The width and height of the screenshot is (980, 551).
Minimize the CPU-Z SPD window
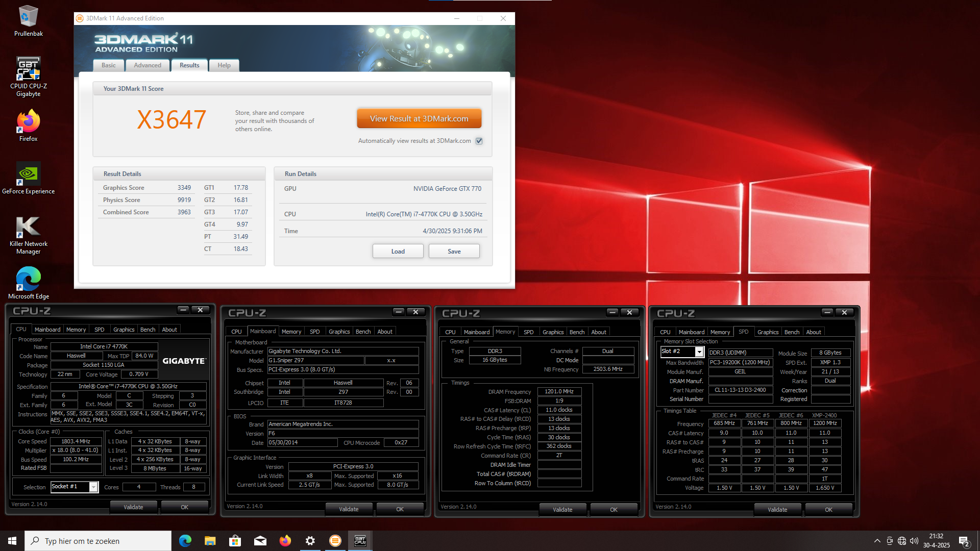(827, 312)
